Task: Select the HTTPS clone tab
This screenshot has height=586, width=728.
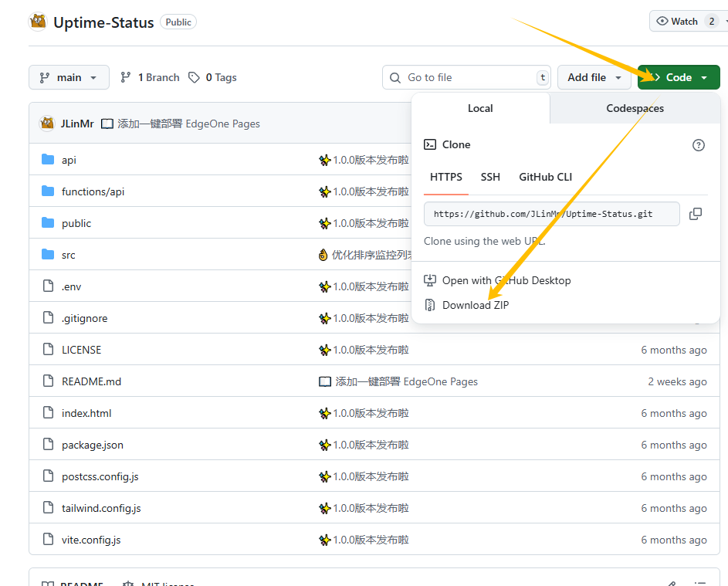Action: [445, 177]
